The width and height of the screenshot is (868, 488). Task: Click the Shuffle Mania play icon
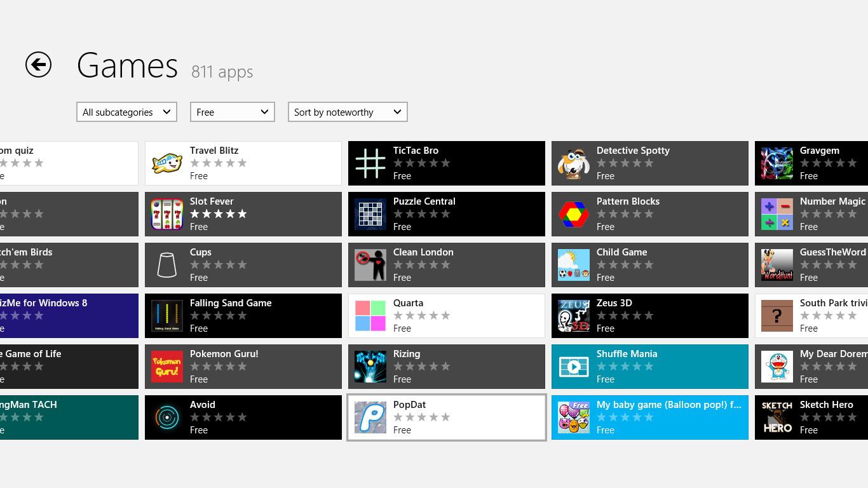(x=574, y=367)
